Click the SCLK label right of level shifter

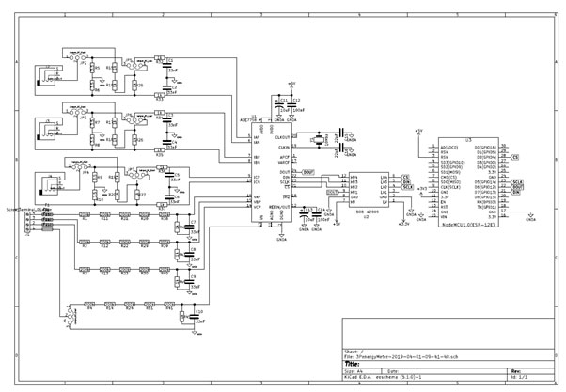tap(408, 188)
